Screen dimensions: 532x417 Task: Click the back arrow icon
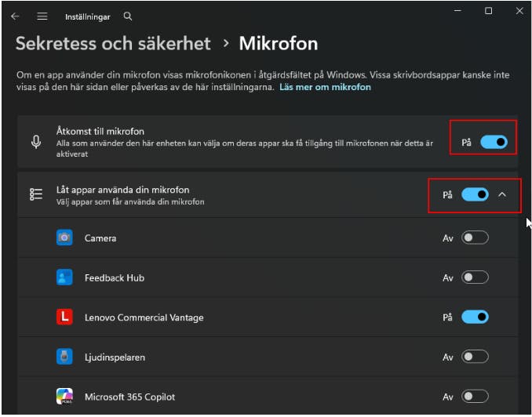[x=15, y=16]
